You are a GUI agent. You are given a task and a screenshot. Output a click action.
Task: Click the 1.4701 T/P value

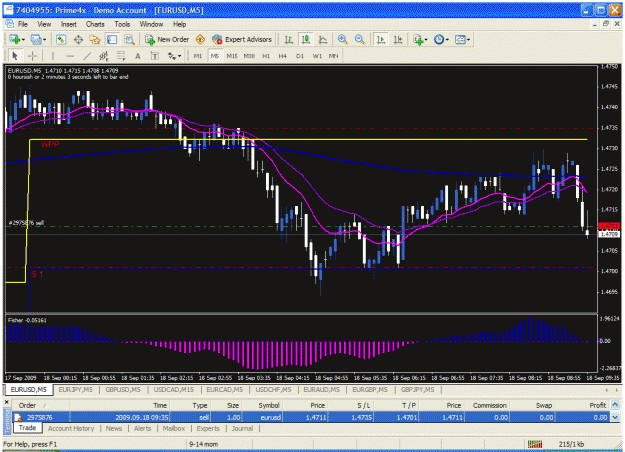coord(407,417)
